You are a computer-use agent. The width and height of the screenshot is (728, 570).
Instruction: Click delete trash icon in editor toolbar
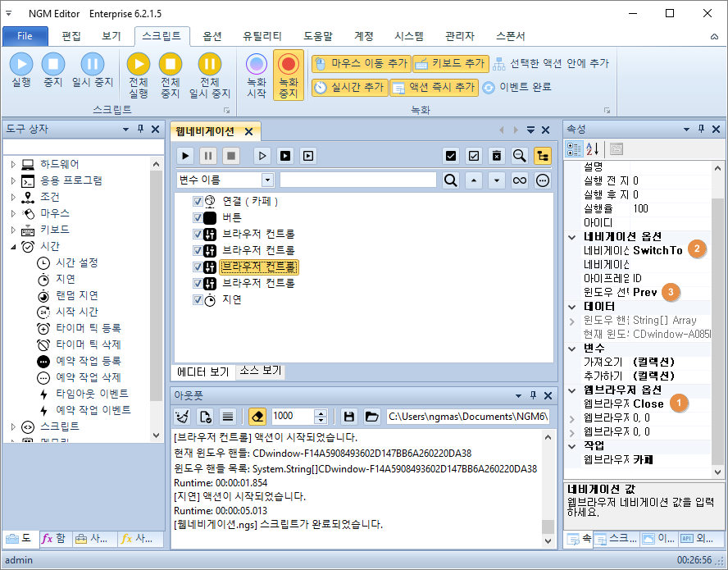tap(496, 156)
